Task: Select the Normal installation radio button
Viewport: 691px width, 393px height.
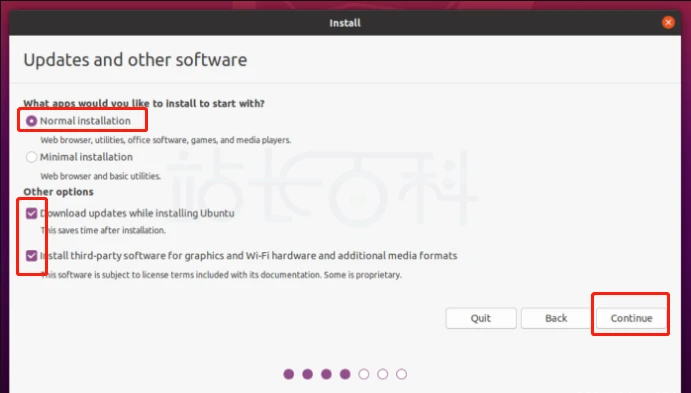Action: (31, 121)
